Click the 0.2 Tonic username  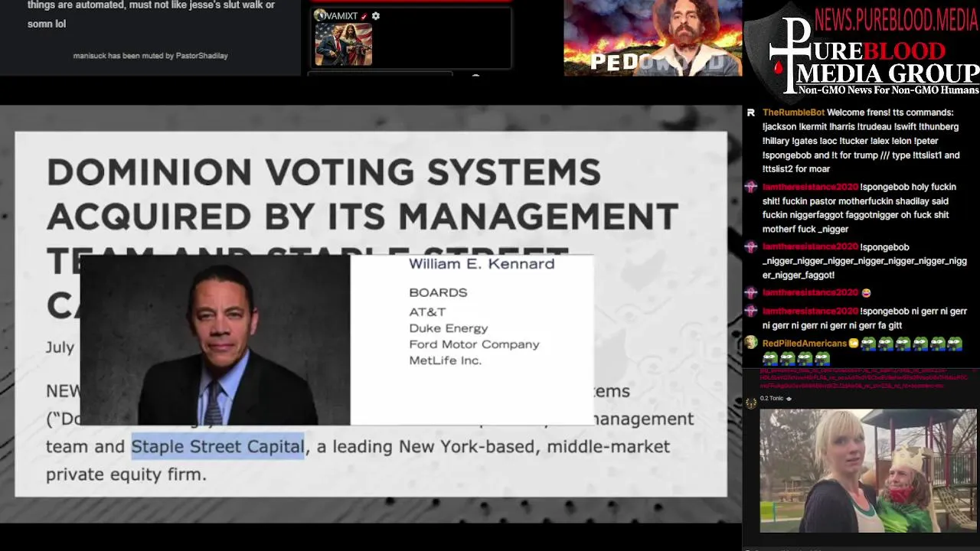(772, 399)
